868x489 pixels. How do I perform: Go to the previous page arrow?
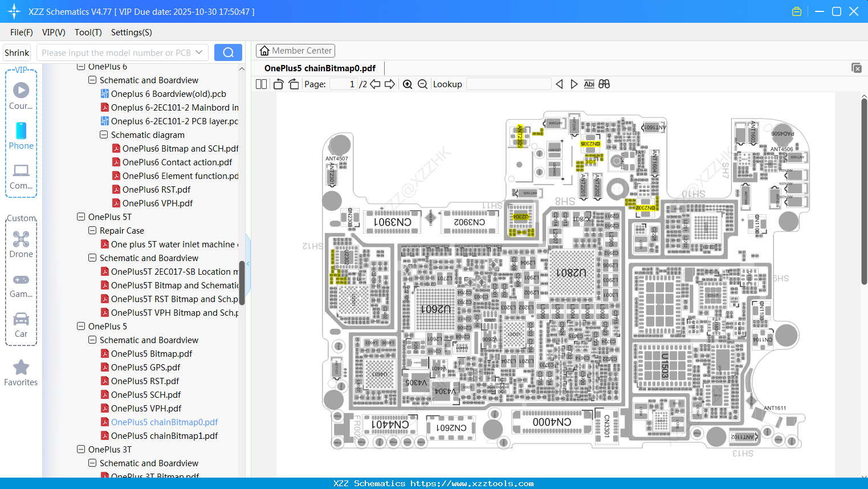click(x=375, y=84)
